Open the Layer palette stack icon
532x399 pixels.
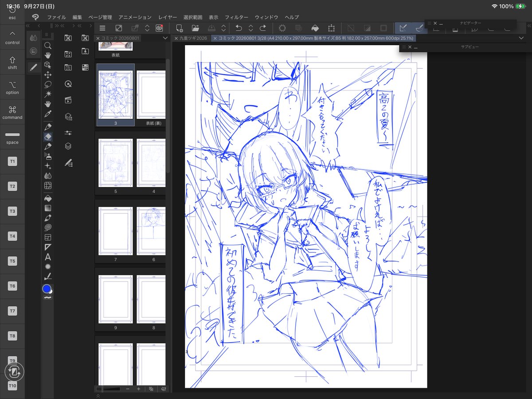(x=68, y=146)
